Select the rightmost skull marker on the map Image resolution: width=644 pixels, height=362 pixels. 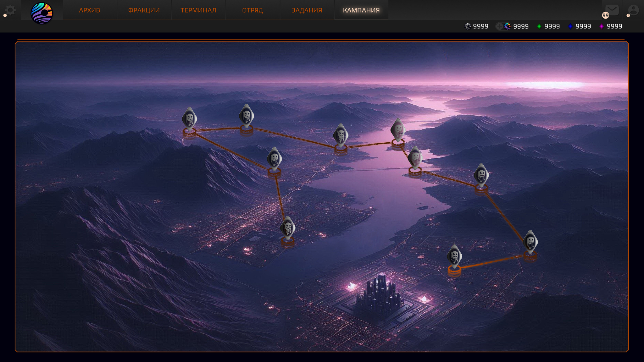point(530,242)
